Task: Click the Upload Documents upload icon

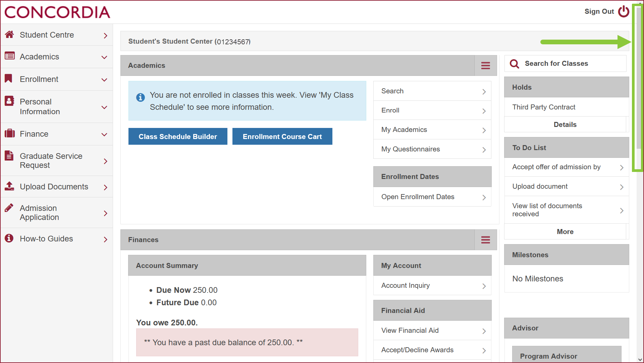Action: pos(9,186)
